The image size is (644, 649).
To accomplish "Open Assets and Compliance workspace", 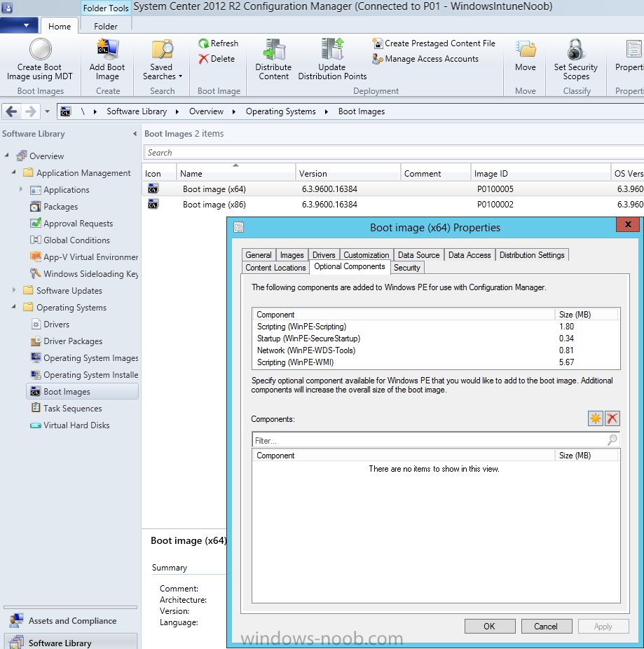I will coord(70,621).
